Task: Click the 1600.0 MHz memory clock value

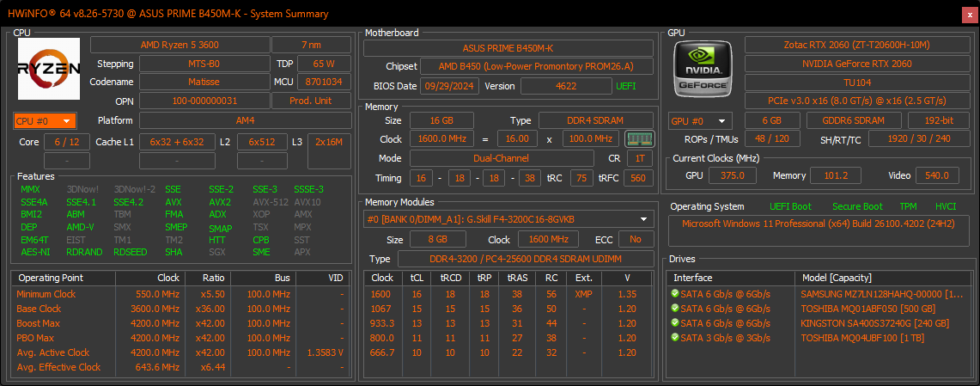Action: (441, 139)
